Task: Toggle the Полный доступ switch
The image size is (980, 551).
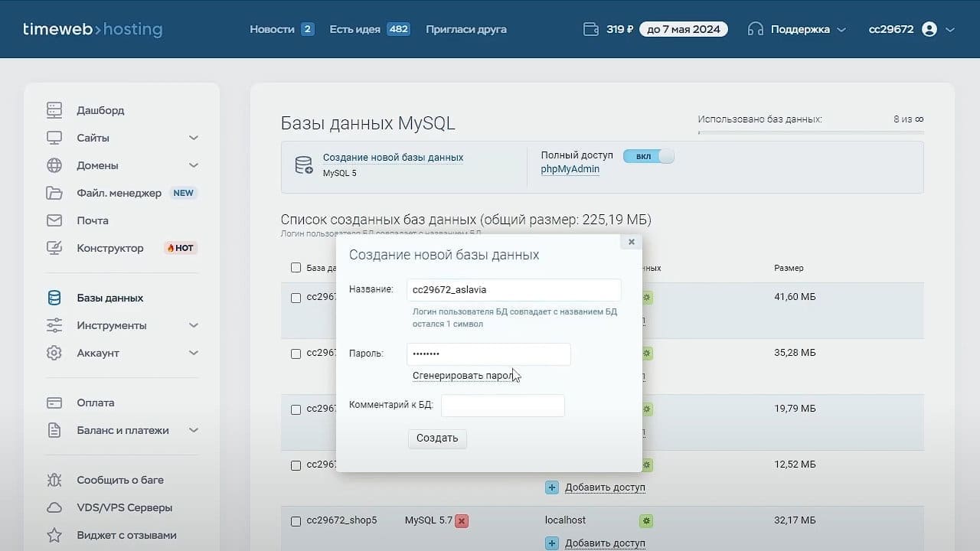Action: click(648, 156)
